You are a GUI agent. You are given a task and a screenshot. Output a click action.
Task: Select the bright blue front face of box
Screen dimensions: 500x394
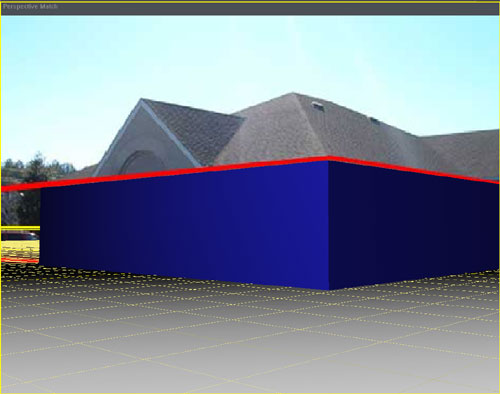click(x=184, y=227)
